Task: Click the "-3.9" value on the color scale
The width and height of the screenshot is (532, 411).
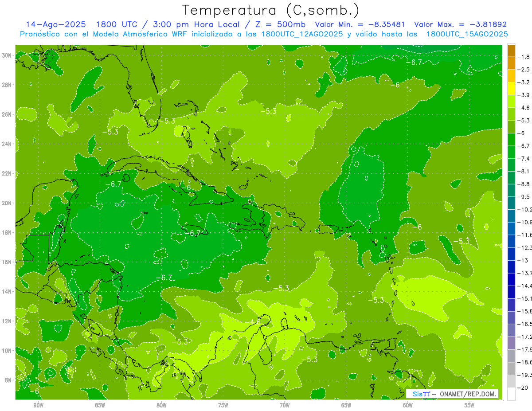Action: click(x=524, y=95)
